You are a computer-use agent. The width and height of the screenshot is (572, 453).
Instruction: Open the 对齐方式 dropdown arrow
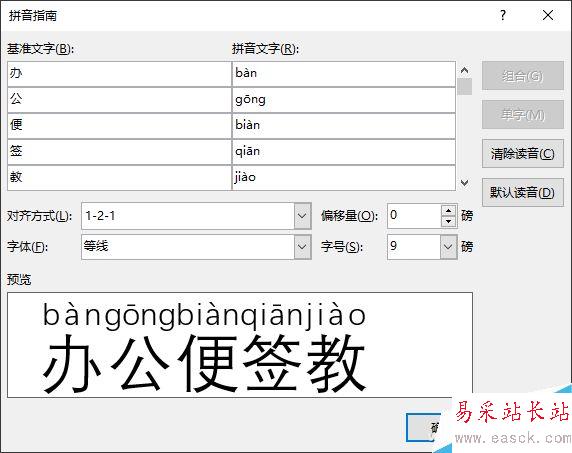point(302,216)
